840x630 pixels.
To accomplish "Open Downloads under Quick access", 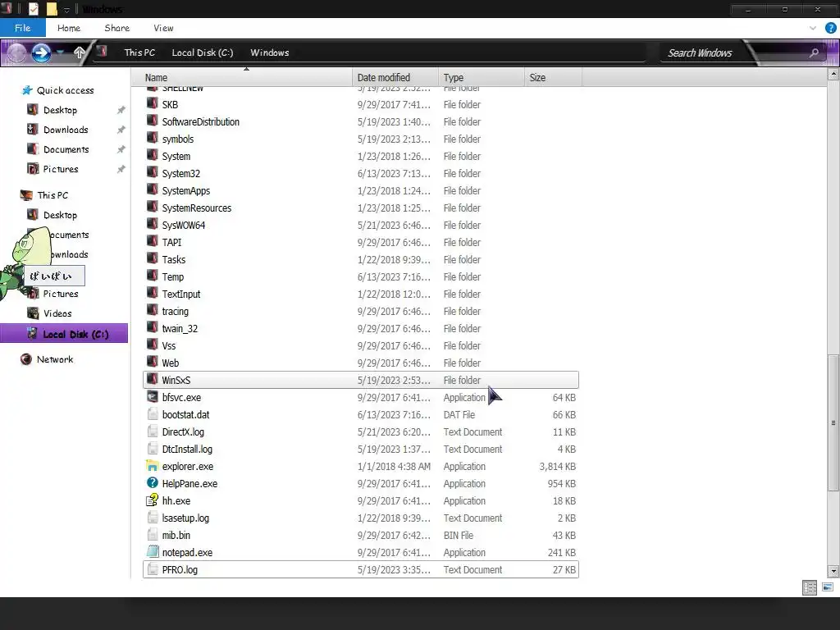I will tap(58, 130).
